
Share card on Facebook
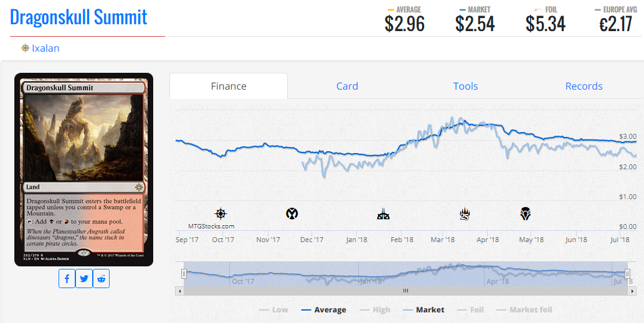(x=67, y=279)
